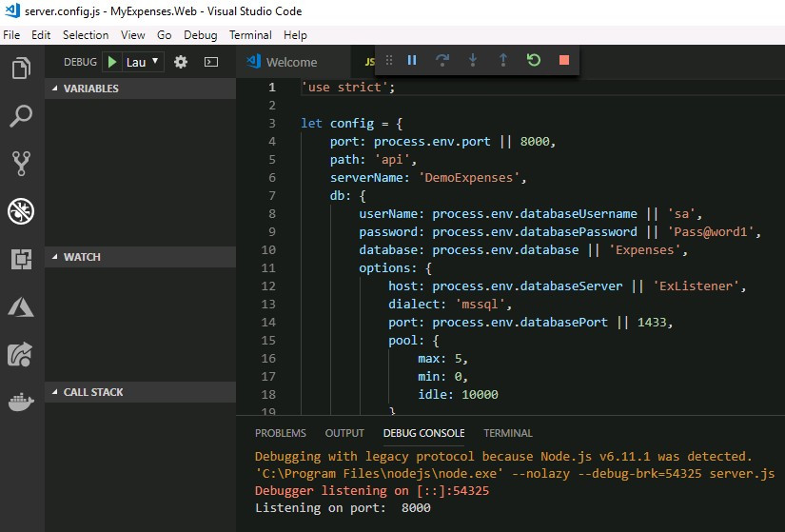785x532 pixels.
Task: Click the Step Into debug button
Action: click(x=473, y=60)
